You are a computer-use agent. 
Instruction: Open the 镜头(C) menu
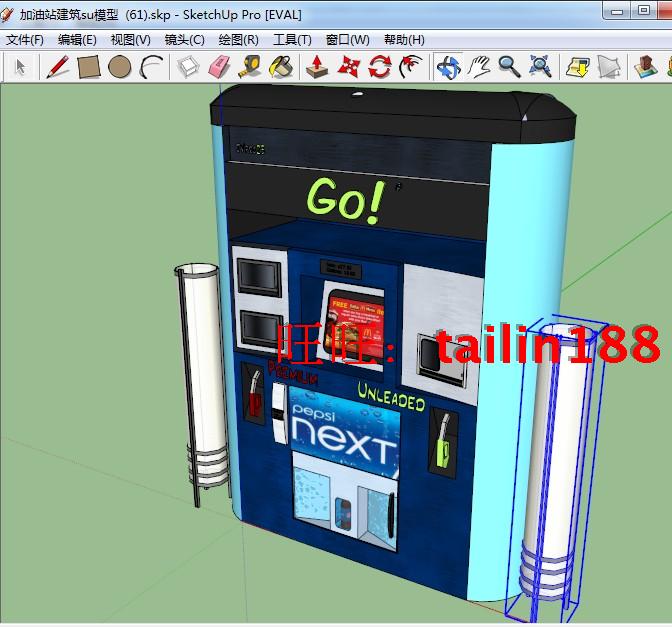185,40
